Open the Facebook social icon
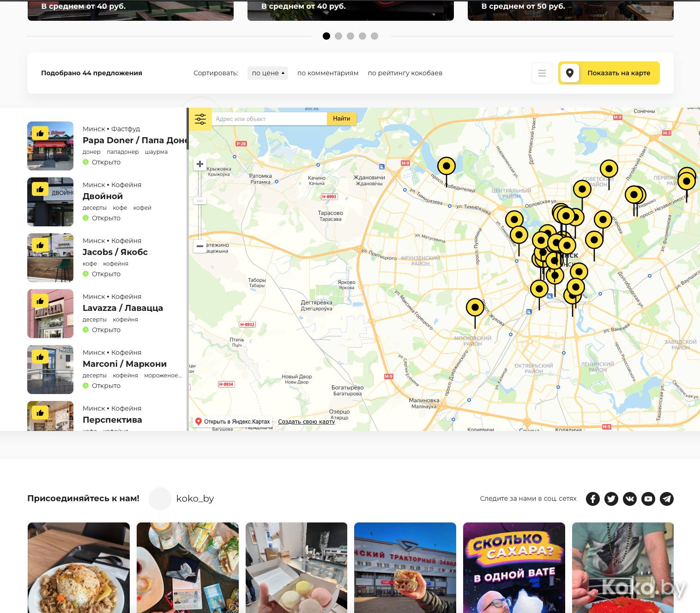700x613 pixels. pos(593,499)
